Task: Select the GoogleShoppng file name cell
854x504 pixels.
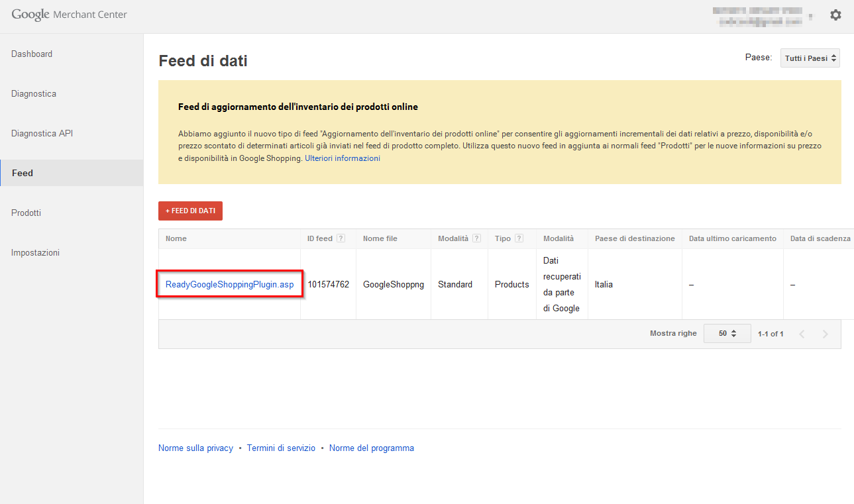Action: [394, 284]
